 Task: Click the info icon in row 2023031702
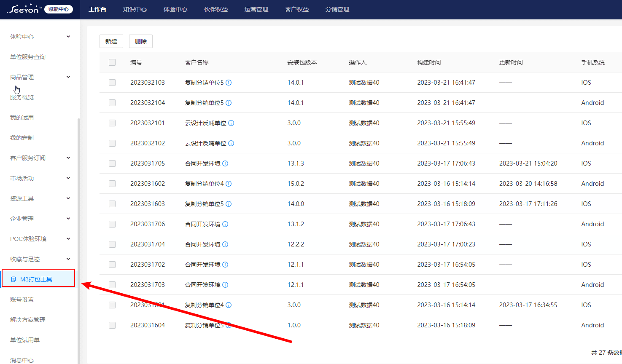(x=225, y=265)
